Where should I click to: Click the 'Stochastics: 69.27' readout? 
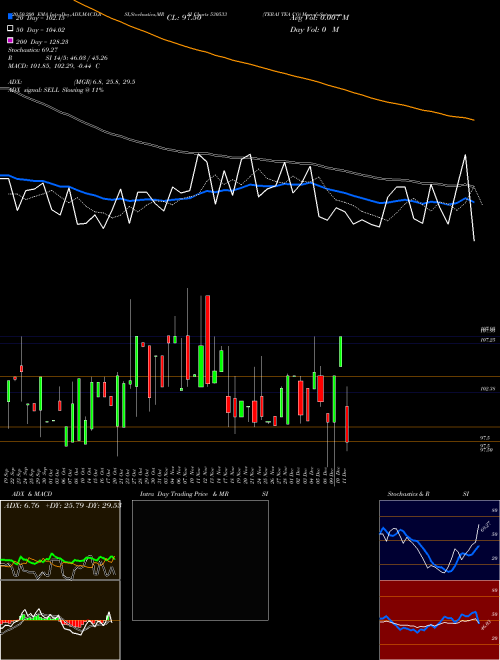33,50
